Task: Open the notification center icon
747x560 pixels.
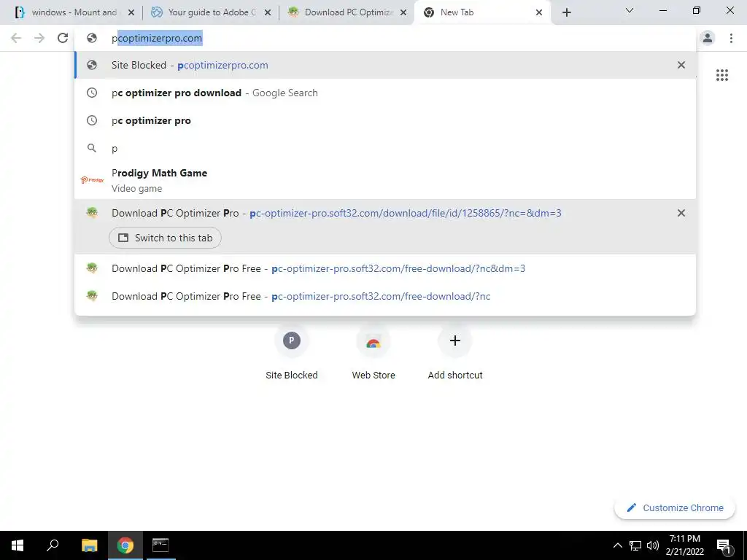Action: (x=724, y=545)
